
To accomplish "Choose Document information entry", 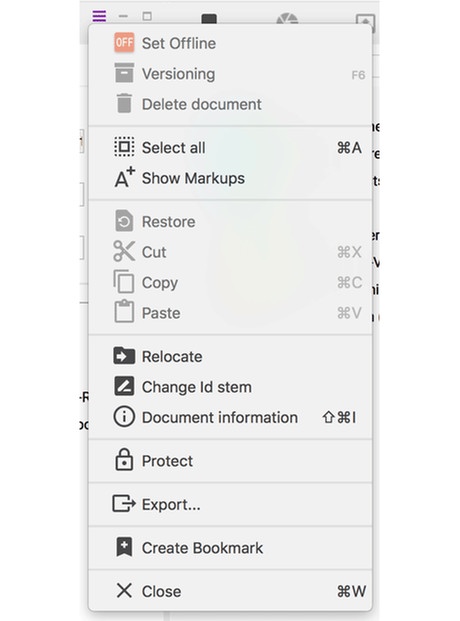I will [x=230, y=417].
